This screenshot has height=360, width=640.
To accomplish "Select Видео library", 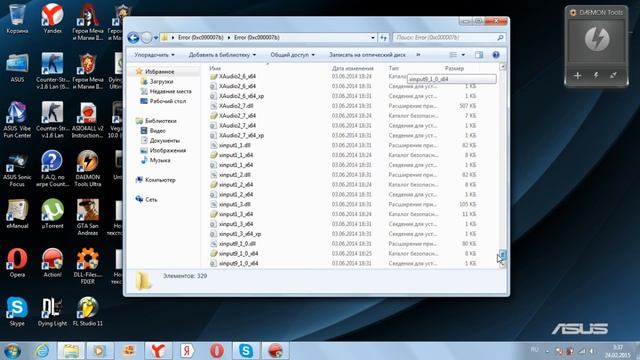I will click(158, 131).
